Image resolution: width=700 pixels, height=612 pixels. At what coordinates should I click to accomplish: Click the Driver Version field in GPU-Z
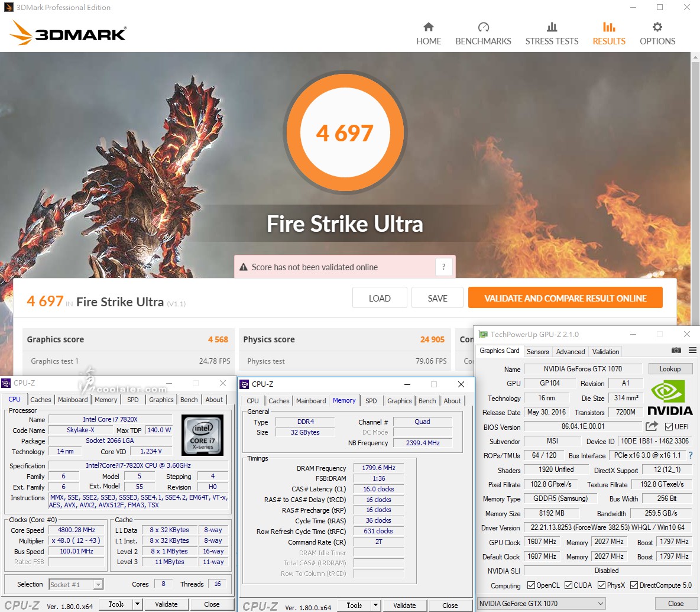click(608, 527)
